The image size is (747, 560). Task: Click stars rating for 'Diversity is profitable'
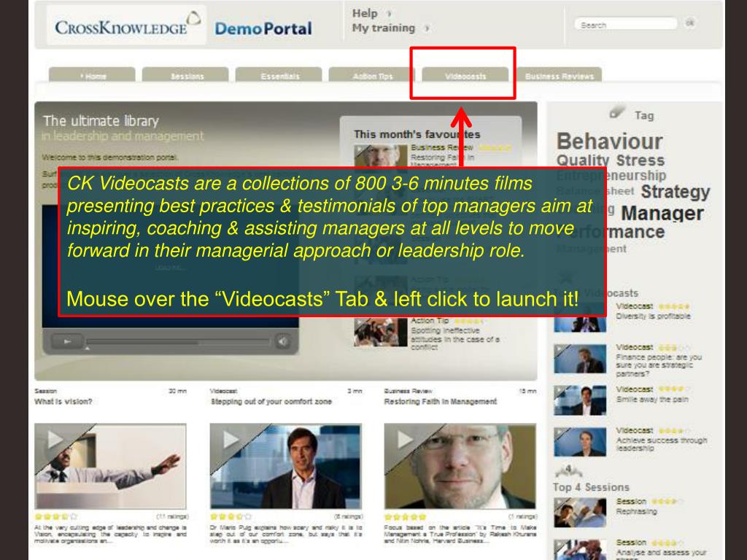coord(674,306)
